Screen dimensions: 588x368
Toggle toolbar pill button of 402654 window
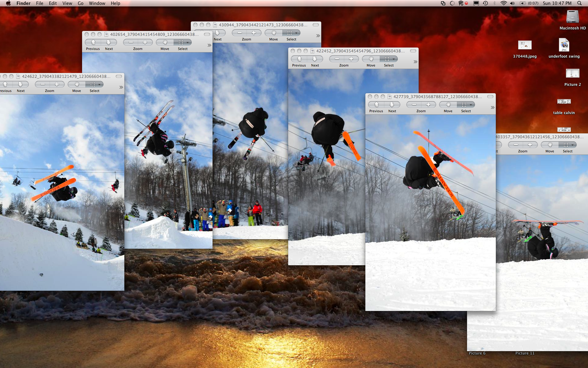(x=207, y=34)
